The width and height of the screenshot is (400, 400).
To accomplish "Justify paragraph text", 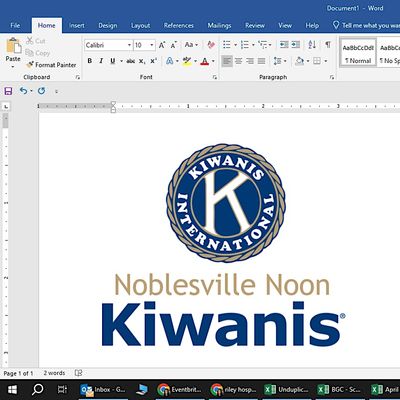I will coord(262,61).
